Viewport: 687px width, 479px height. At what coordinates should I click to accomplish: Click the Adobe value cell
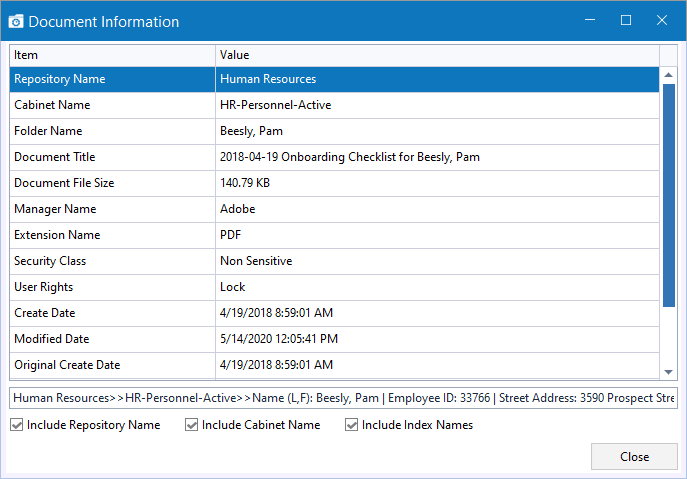pyautogui.click(x=437, y=209)
